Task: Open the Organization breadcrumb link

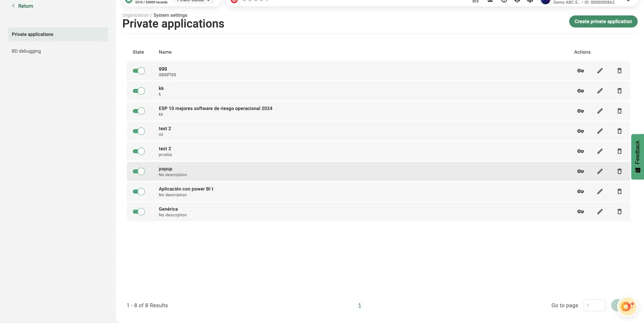Action: [x=135, y=15]
